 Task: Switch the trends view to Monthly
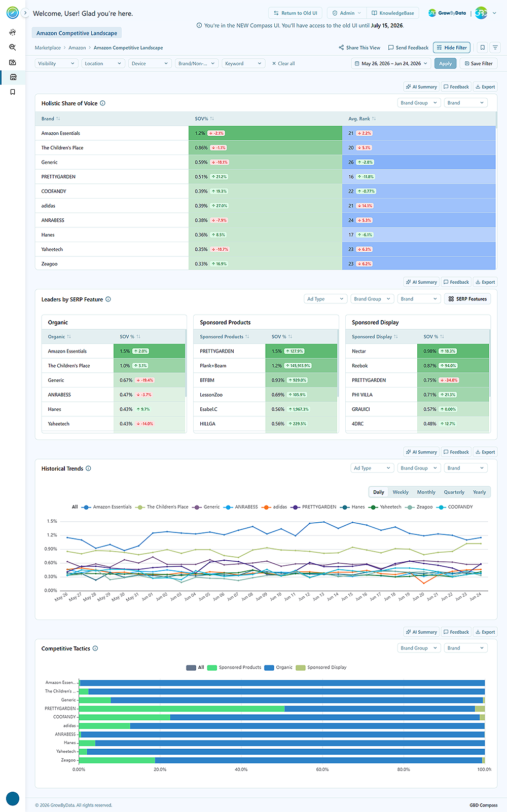point(426,492)
